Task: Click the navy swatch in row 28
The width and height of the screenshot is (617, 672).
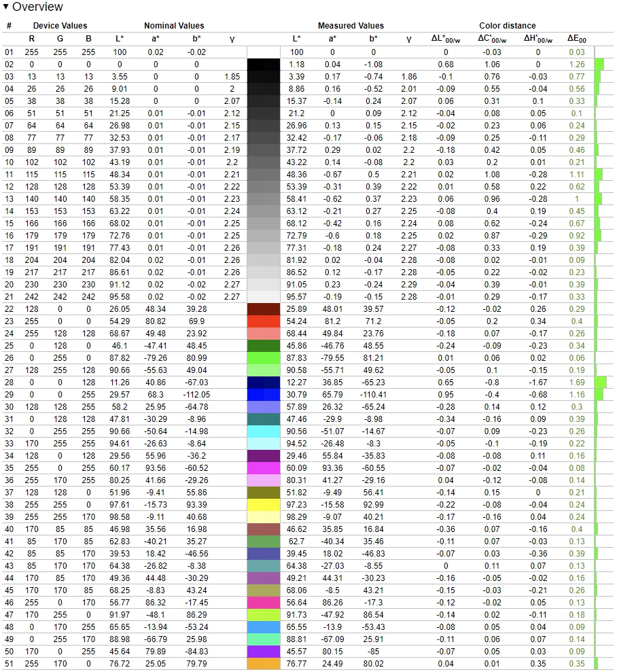Action: [264, 383]
